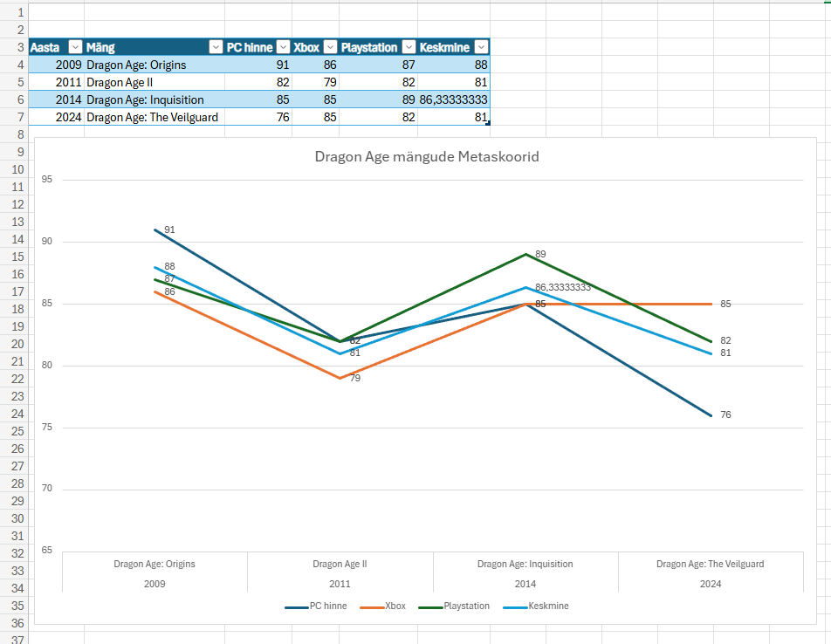Click chart axis label Dragon Age II
The image size is (831, 644).
340,564
